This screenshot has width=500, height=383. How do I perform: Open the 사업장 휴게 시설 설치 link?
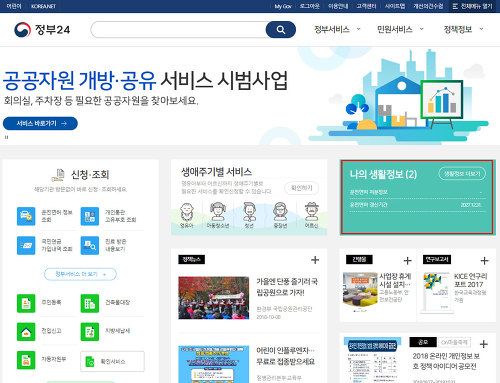(395, 280)
